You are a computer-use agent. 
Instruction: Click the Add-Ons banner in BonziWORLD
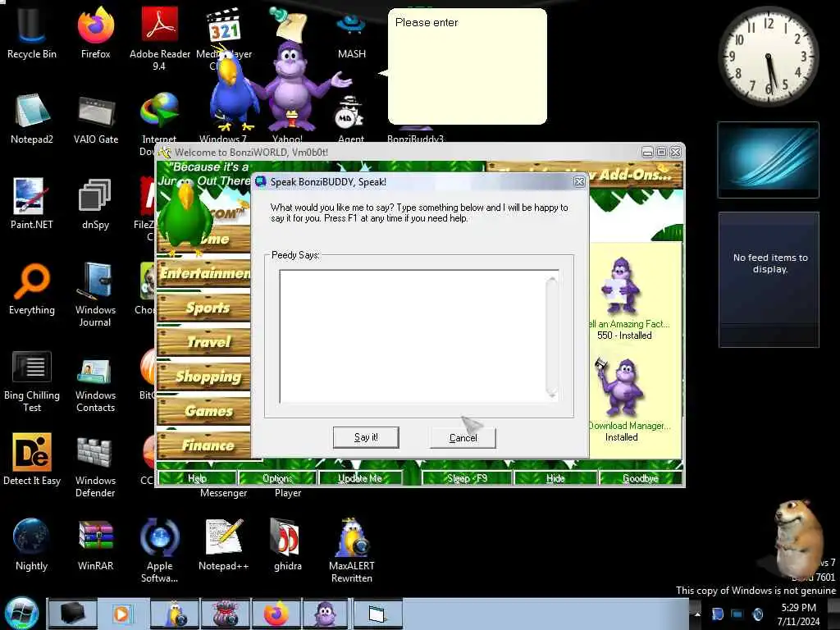pos(585,175)
